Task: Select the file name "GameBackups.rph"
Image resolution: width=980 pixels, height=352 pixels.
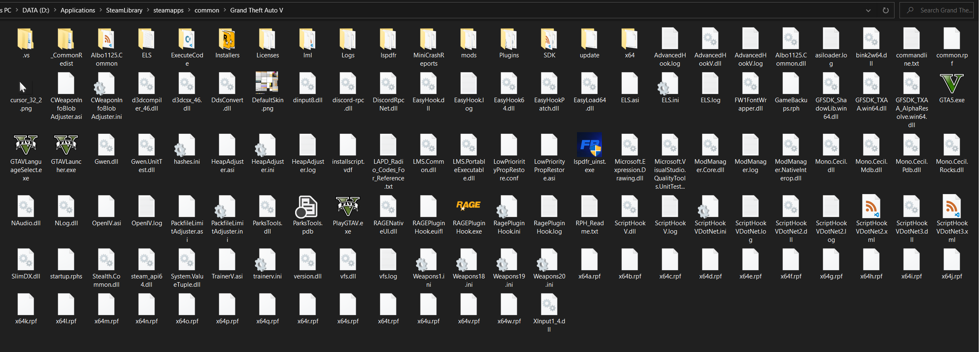Action: coord(791,104)
